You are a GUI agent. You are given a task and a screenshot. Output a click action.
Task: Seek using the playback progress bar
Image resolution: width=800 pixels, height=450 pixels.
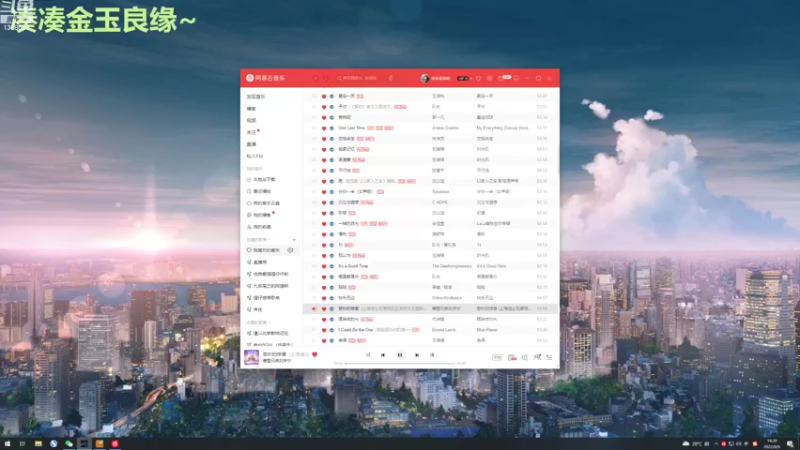point(400,363)
